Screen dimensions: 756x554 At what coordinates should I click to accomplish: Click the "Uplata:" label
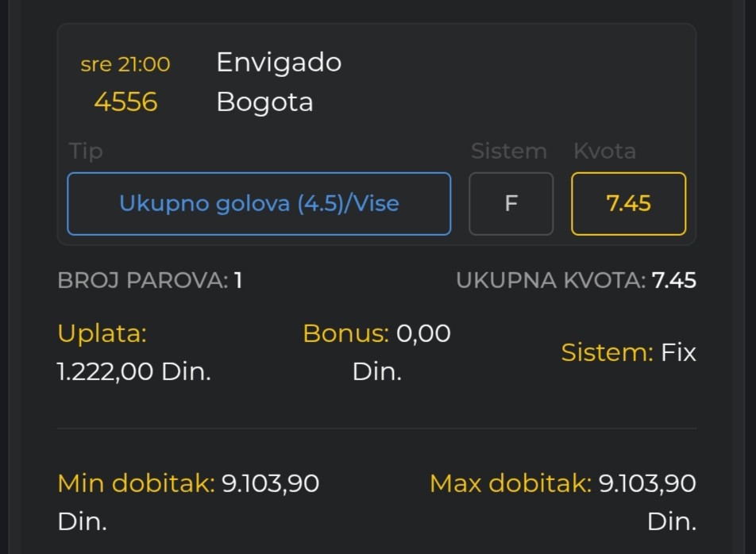102,333
